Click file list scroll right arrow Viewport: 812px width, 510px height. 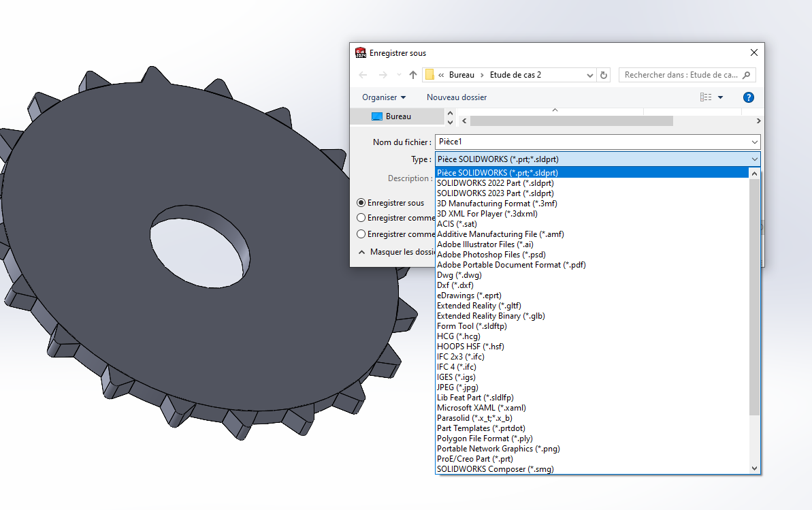(758, 121)
